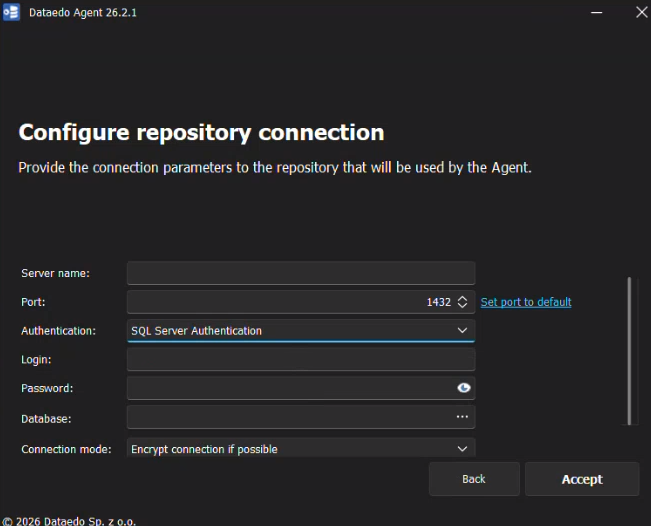Image resolution: width=651 pixels, height=526 pixels.
Task: Click the "Server name:" label
Action: click(55, 273)
